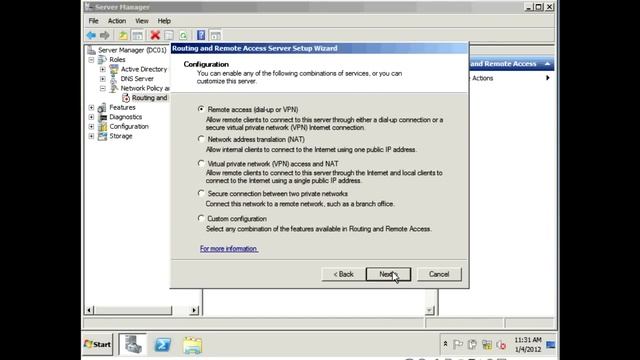The image size is (640, 360).
Task: Expand the Features tree node
Action: (x=91, y=107)
